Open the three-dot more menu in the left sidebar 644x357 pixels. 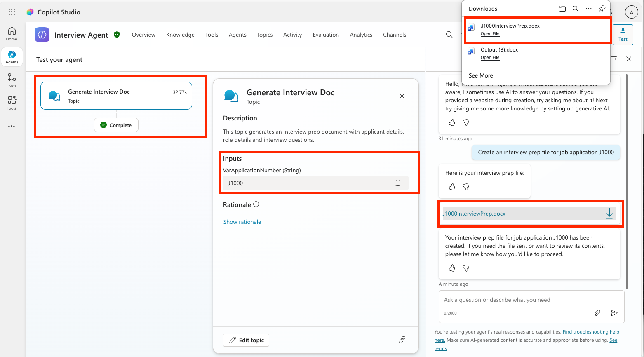12,126
